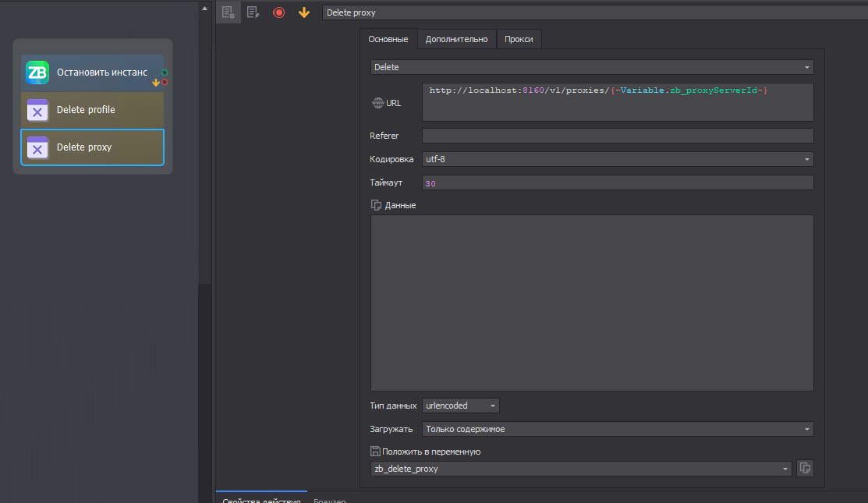868x503 pixels.
Task: Click the green success output connector
Action: point(165,73)
